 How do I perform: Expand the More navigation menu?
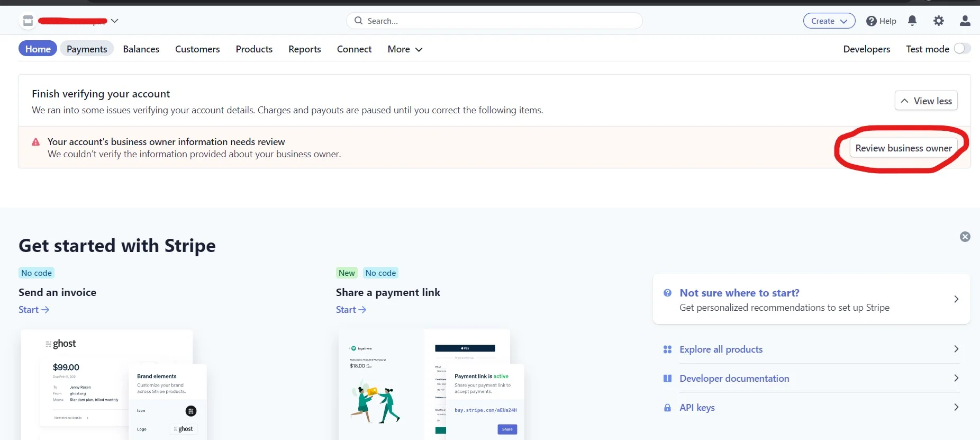pyautogui.click(x=405, y=49)
